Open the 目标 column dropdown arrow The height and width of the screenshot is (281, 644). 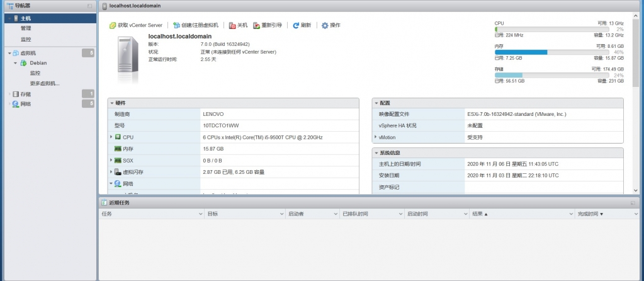[282, 214]
